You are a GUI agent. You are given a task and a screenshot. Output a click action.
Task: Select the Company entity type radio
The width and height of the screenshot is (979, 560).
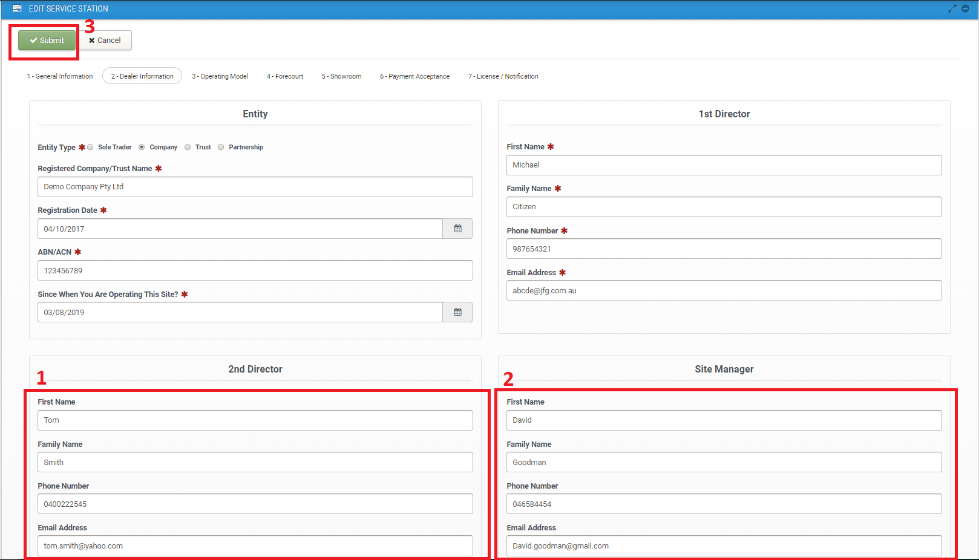point(142,147)
